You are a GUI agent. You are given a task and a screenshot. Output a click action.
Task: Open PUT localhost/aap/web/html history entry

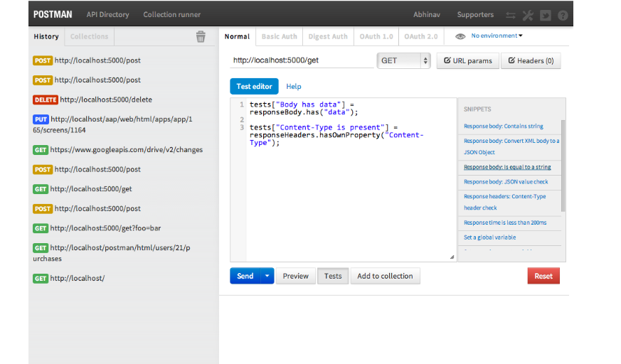click(113, 124)
